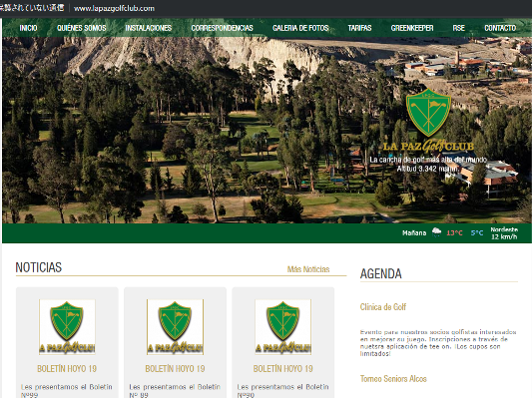Click the rain cloud weather icon

tap(436, 232)
